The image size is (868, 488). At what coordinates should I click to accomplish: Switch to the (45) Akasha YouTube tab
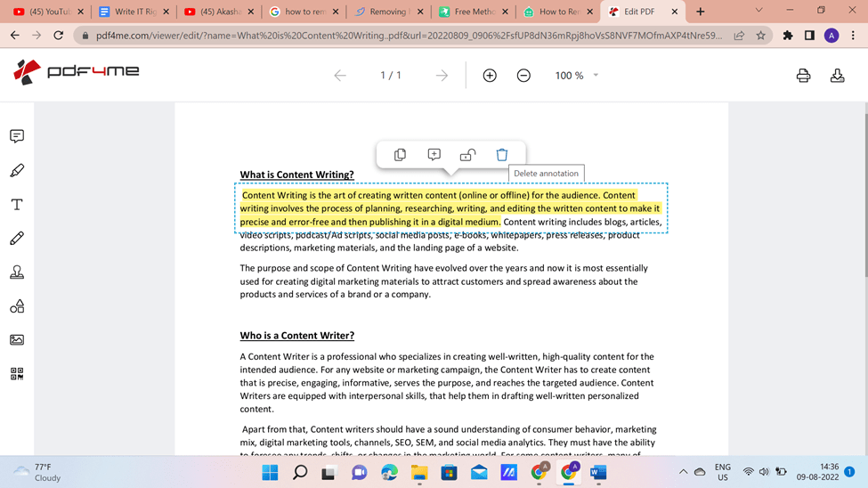pyautogui.click(x=220, y=11)
